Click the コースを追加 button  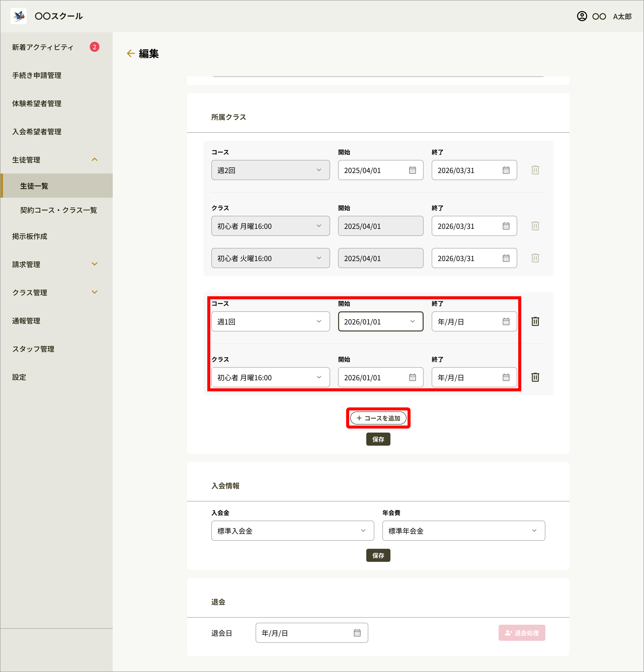coord(378,418)
